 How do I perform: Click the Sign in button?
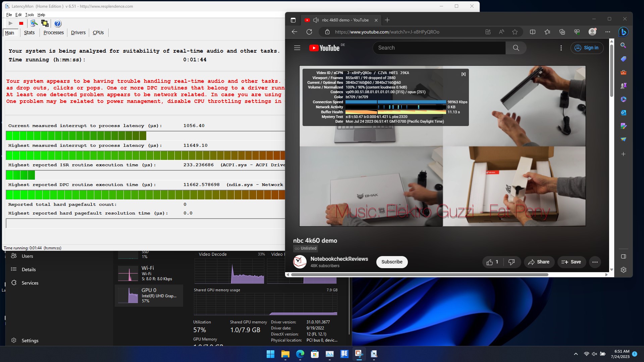click(x=587, y=48)
